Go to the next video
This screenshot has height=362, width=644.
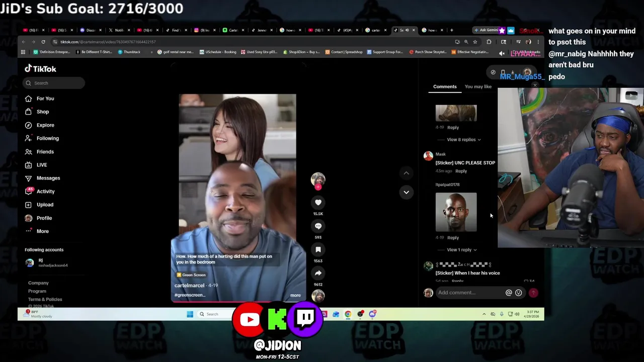tap(406, 192)
